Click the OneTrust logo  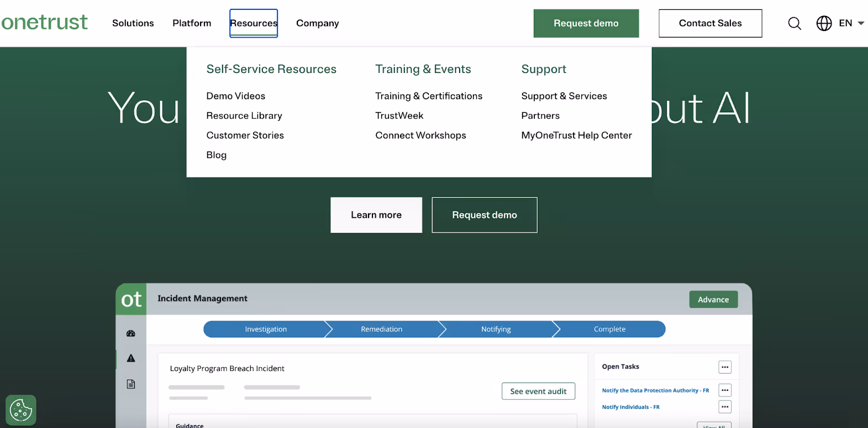(44, 22)
